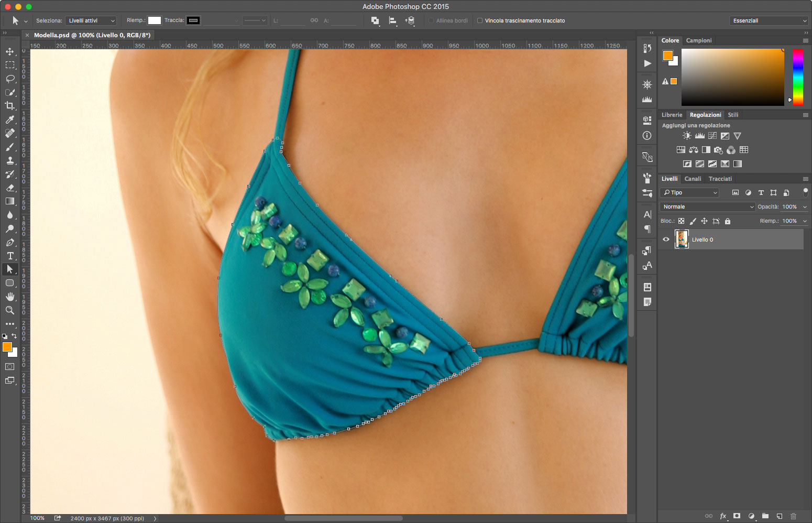Change screen mode in toolbar
812x523 pixels.
click(x=10, y=380)
